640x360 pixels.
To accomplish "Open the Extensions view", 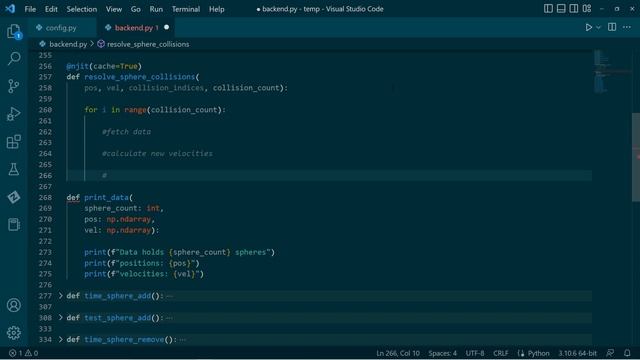I will [x=14, y=142].
